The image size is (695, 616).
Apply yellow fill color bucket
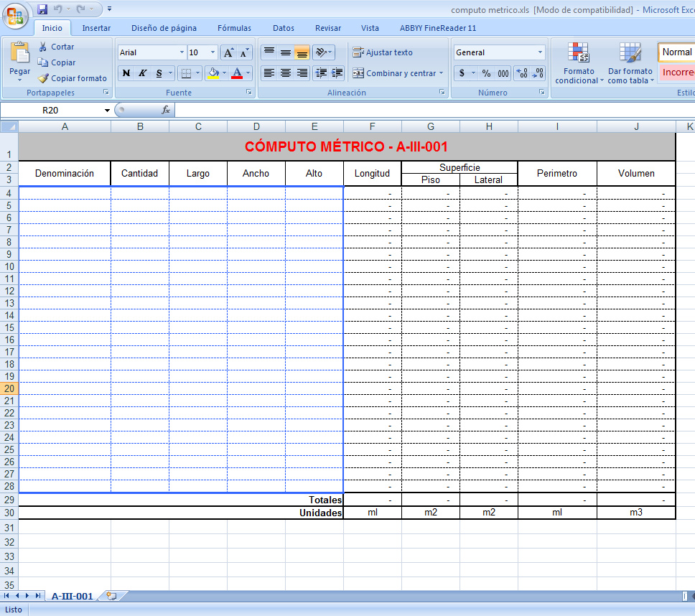214,73
